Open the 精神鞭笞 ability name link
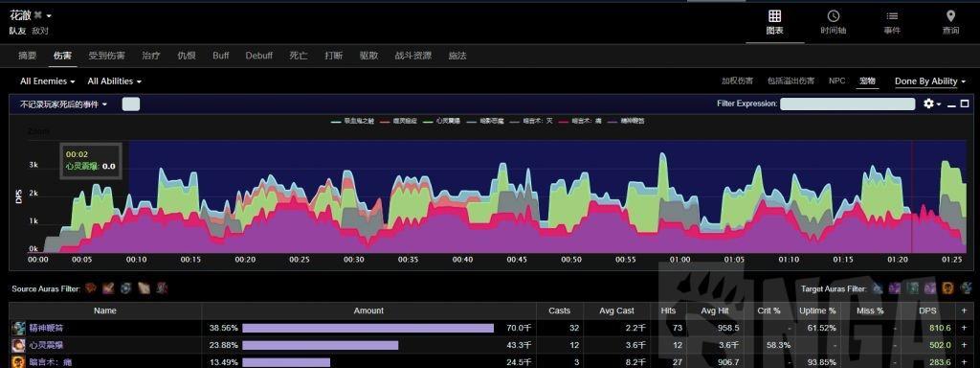Viewport: 980px width, 368px height. (x=46, y=328)
